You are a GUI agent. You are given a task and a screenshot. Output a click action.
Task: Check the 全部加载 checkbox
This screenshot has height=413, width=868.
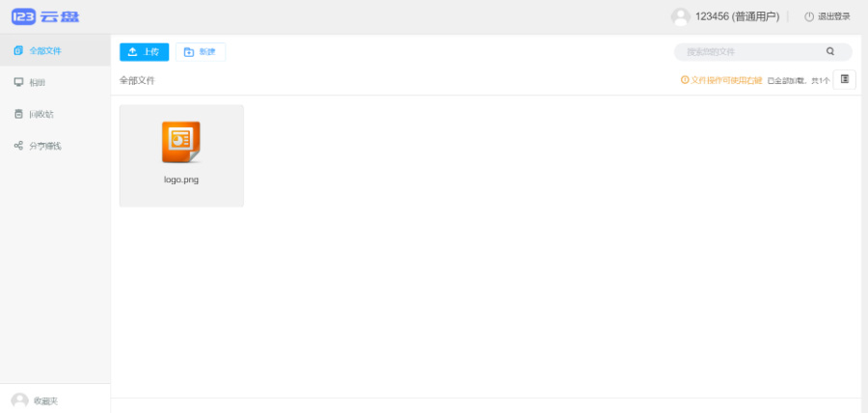[771, 81]
